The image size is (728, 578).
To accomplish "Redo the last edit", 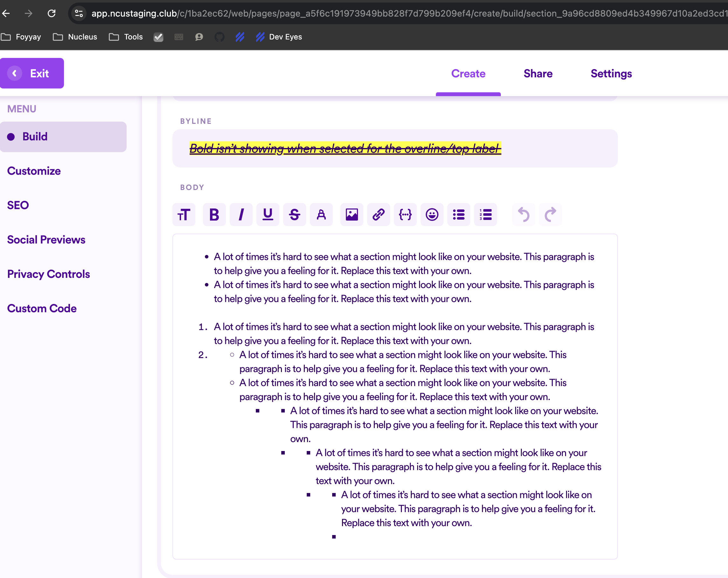I will pos(550,215).
